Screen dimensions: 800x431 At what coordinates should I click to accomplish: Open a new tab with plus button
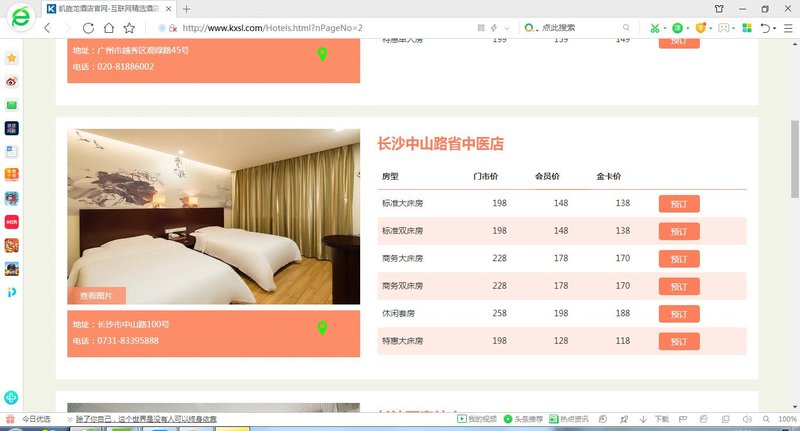click(x=186, y=8)
